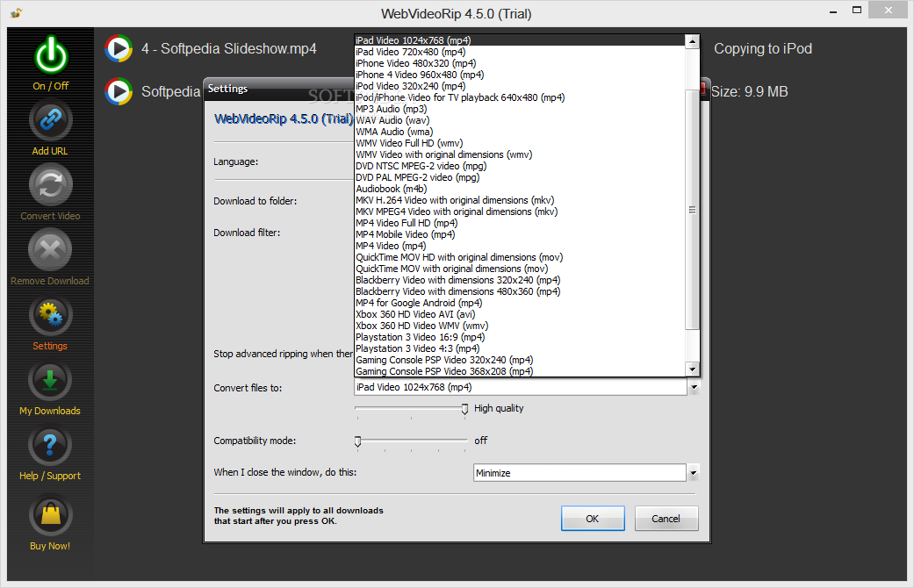Pick WMA Audio (wma) from list
914x588 pixels.
520,132
